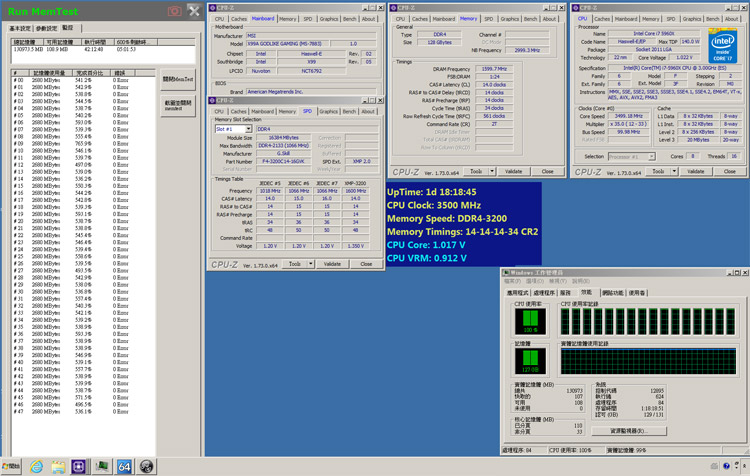
Task: Click the Core Speed 3499.18 MHz value
Action: [628, 116]
